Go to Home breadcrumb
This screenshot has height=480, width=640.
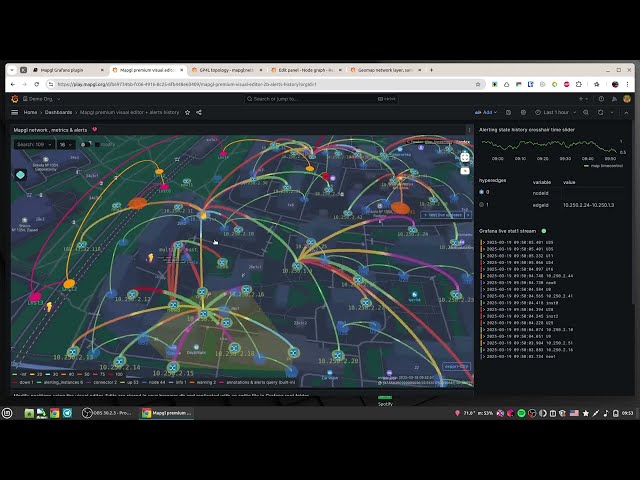tap(30, 112)
